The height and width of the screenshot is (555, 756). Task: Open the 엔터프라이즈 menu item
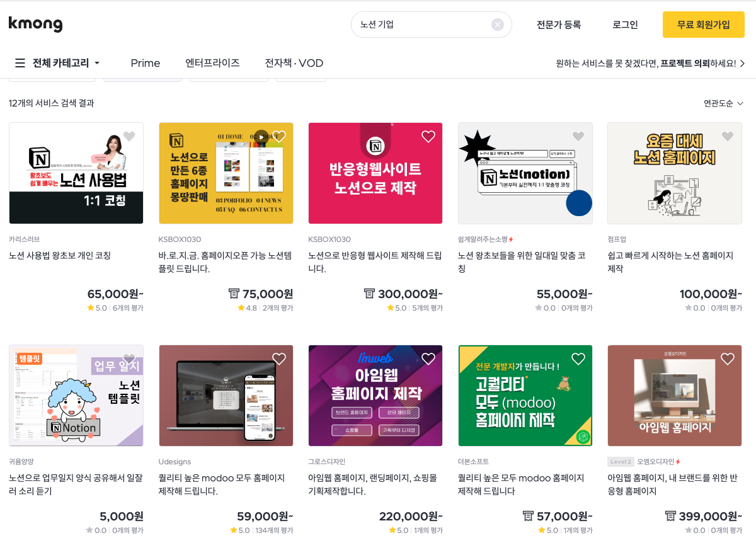pos(212,63)
